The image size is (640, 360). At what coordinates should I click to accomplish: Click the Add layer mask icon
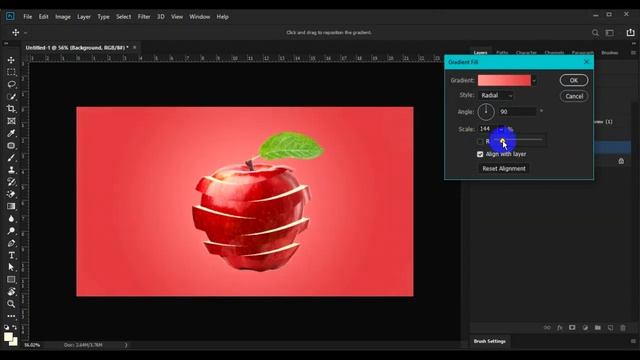point(572,328)
